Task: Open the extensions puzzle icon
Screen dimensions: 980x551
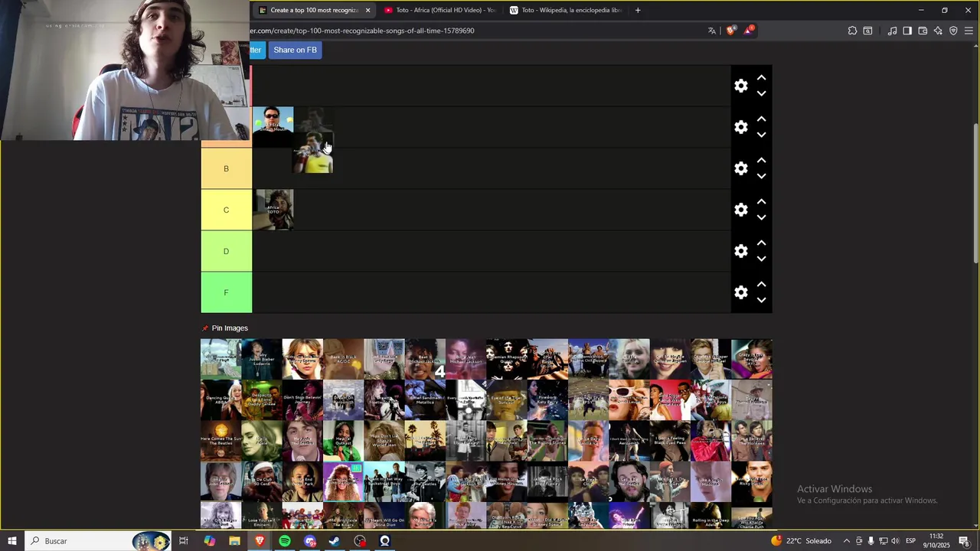Action: [852, 31]
